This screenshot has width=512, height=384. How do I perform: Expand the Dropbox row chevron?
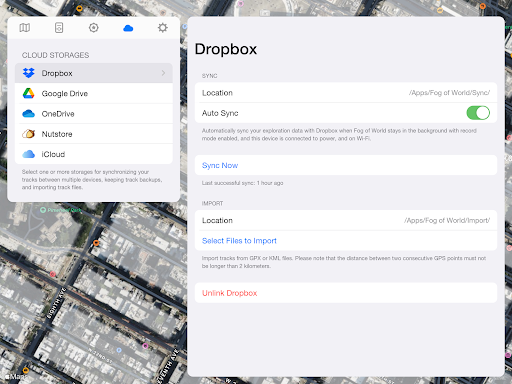pos(163,73)
